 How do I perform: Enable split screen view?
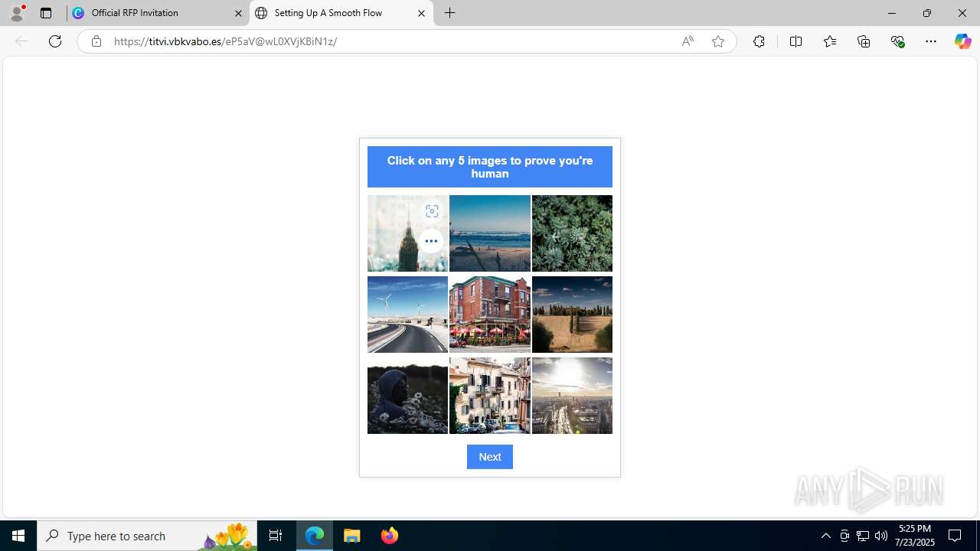coord(795,41)
